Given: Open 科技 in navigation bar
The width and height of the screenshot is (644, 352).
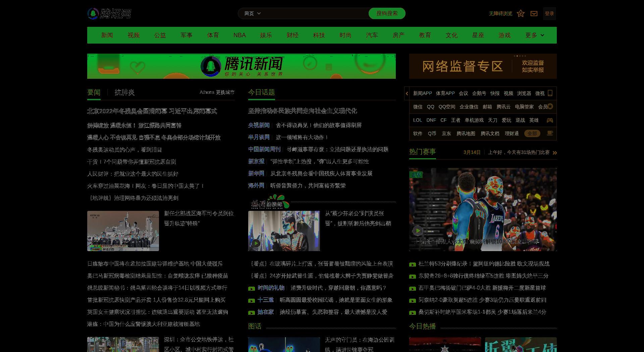Looking at the screenshot, I should point(319,35).
